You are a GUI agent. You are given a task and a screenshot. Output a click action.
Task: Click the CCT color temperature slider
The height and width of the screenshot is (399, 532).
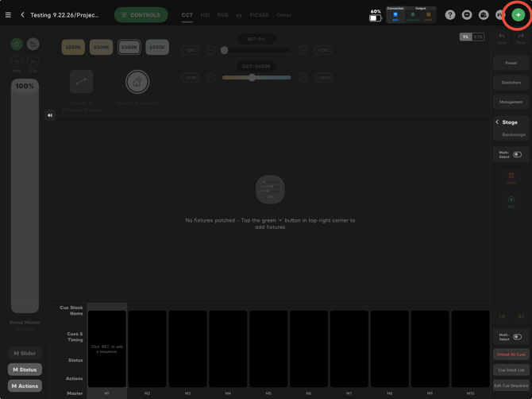click(x=256, y=77)
